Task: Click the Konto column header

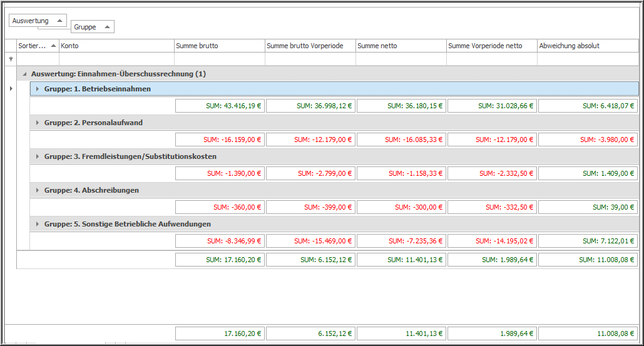Action: [x=116, y=46]
